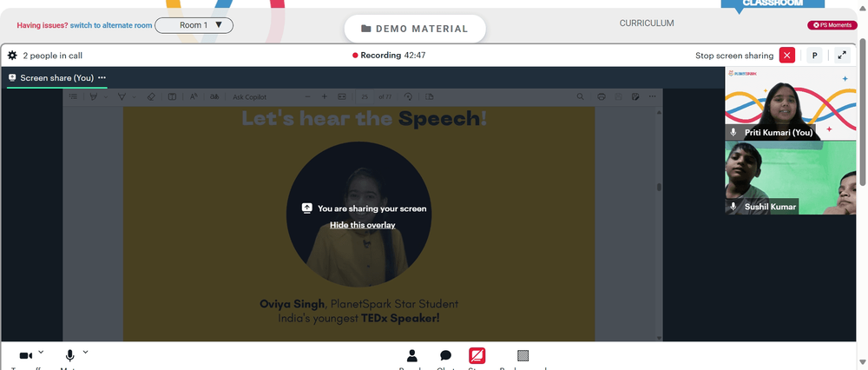Zoom out PDF with minus icon
The width and height of the screenshot is (868, 370).
[308, 96]
